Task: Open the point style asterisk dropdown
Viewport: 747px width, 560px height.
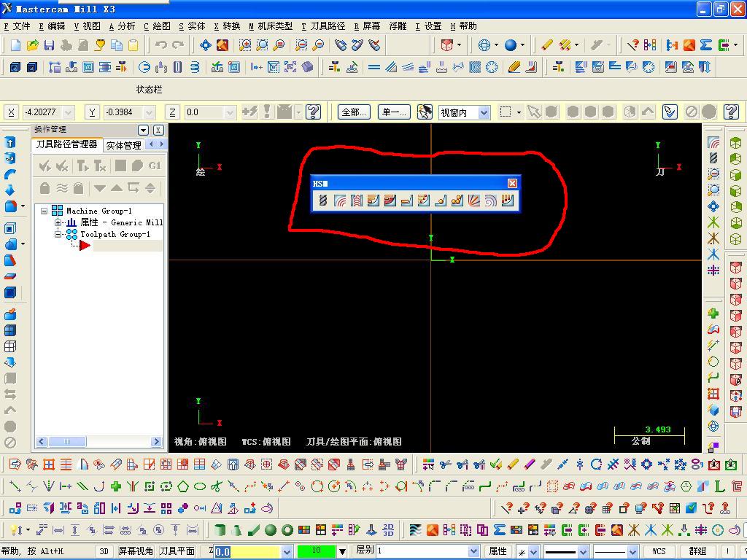Action: [533, 552]
